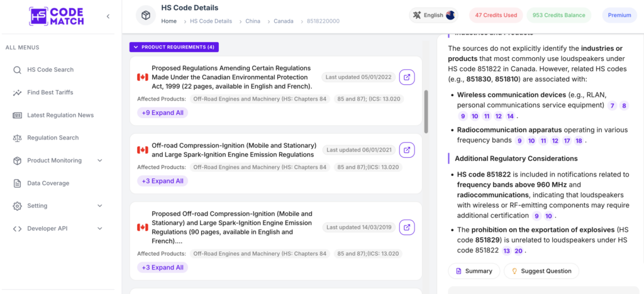
Task: Click the lightbulb icon in Suggest Question
Action: pyautogui.click(x=514, y=271)
